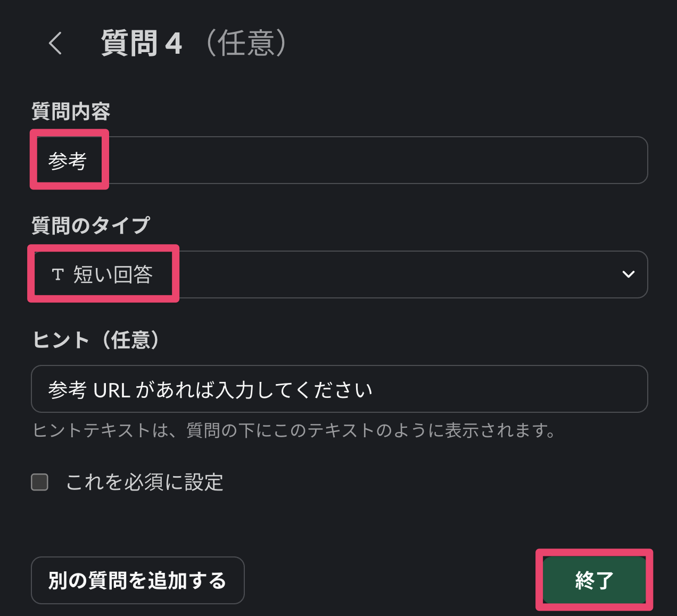Click the ヒント（任意） label
The image size is (677, 616).
tap(96, 340)
